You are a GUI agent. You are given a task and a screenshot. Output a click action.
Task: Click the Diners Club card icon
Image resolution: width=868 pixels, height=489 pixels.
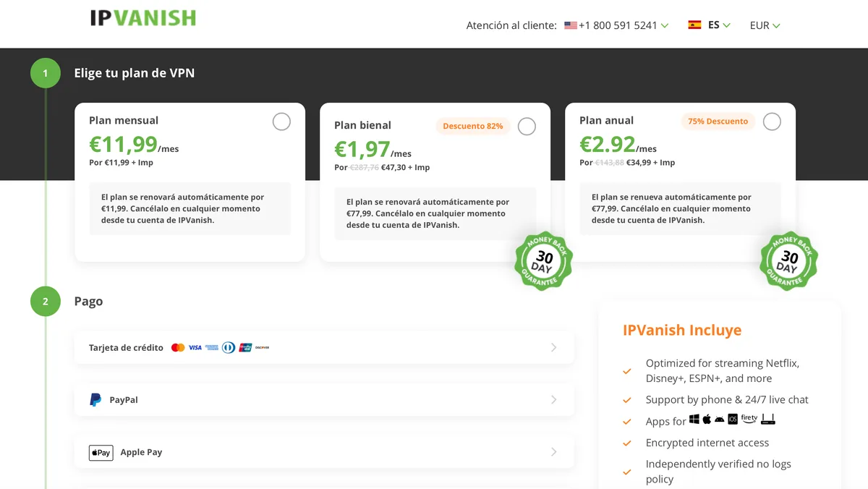tap(229, 348)
